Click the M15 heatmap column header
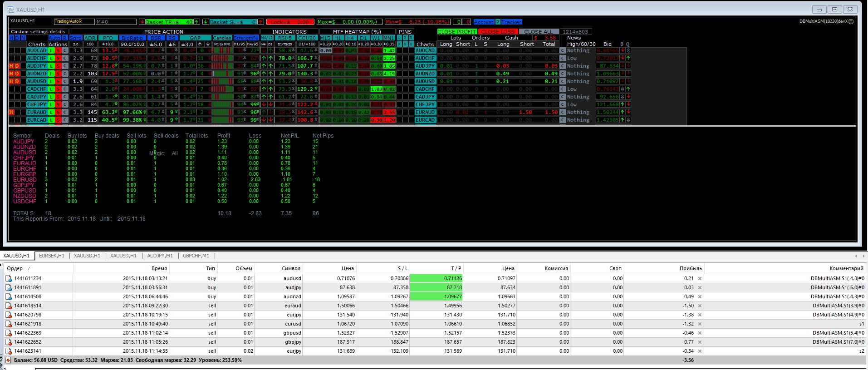 (x=325, y=38)
